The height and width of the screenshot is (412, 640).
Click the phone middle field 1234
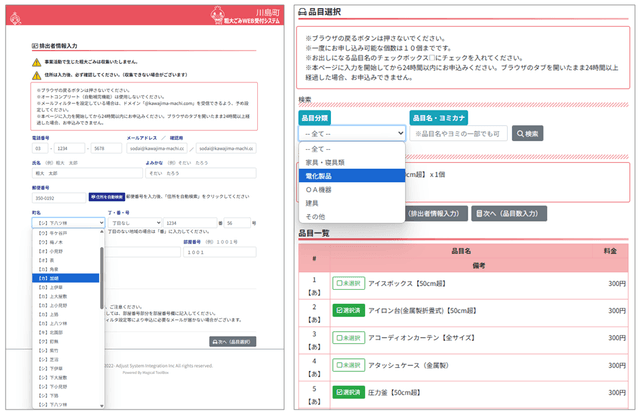(70, 149)
